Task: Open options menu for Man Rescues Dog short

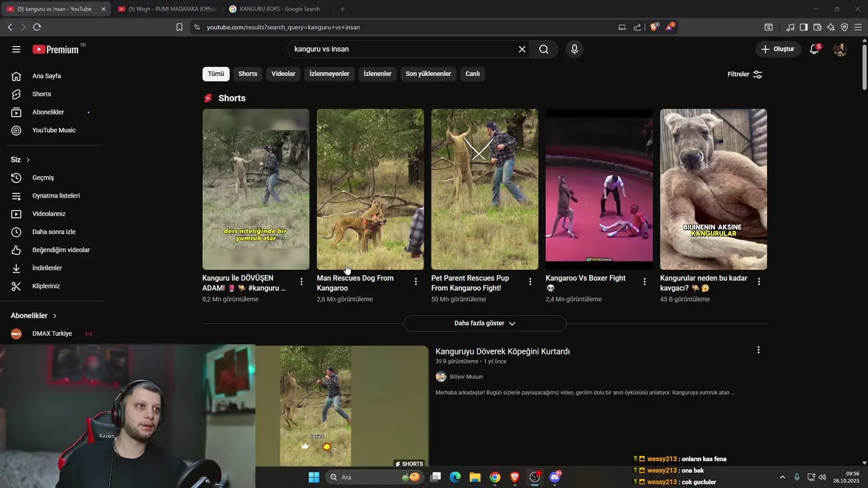Action: 416,281
